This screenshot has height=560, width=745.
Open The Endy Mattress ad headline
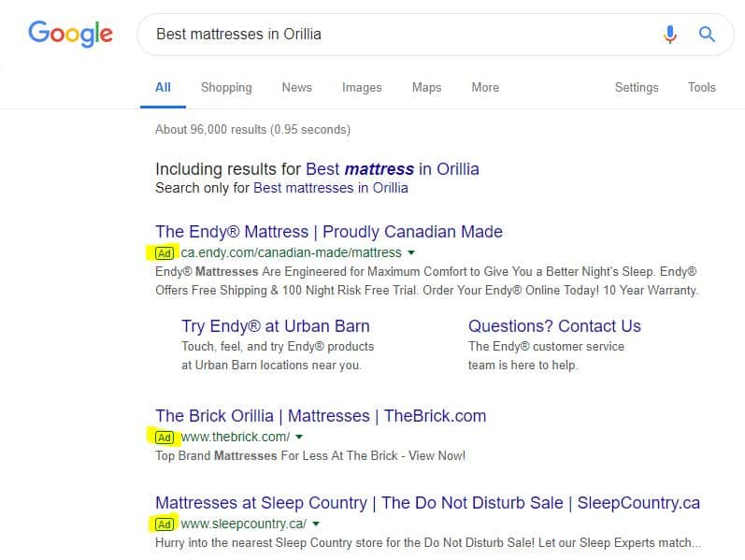(x=329, y=232)
